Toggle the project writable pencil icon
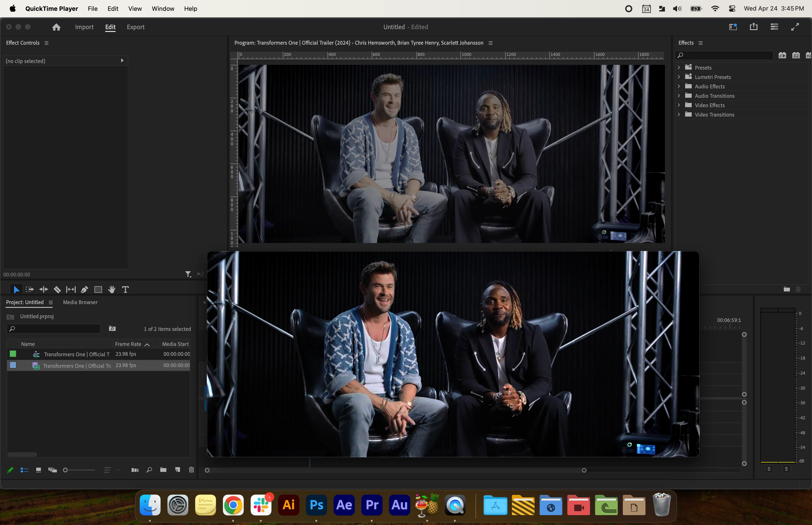The width and height of the screenshot is (812, 525). pos(10,470)
